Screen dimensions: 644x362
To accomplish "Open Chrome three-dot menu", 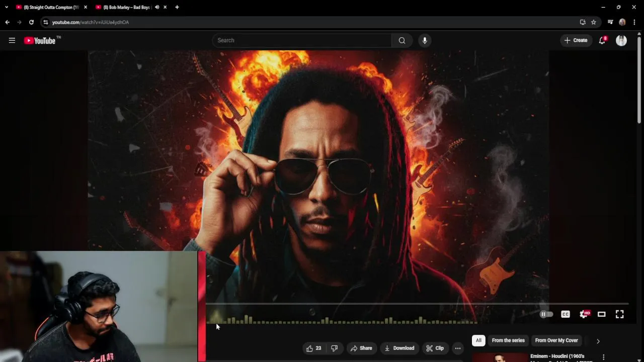I will coord(634,22).
